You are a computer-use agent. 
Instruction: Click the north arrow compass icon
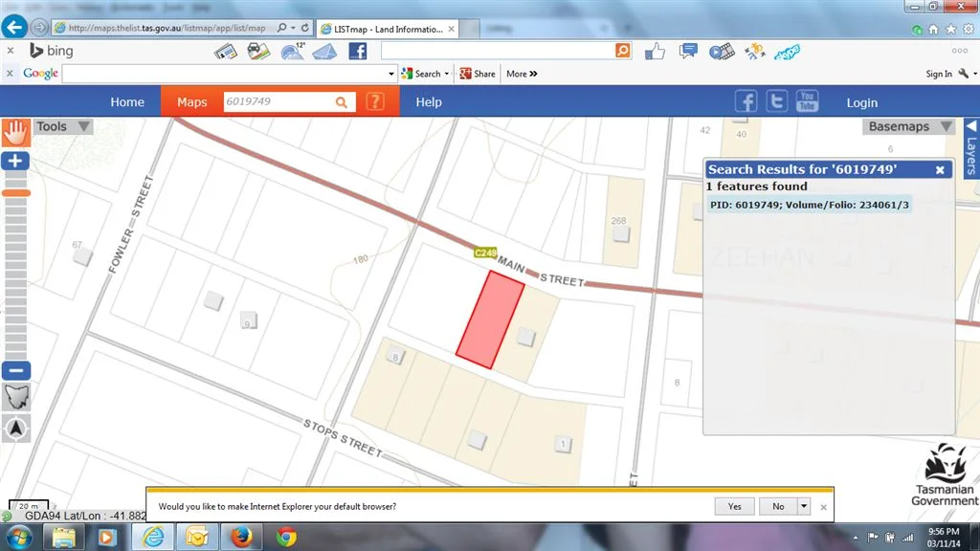point(15,429)
